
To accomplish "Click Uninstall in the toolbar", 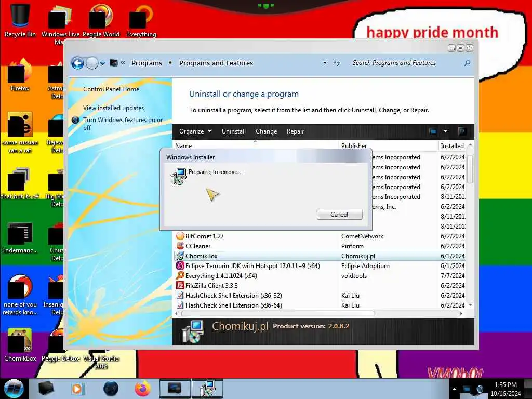I will (x=234, y=131).
